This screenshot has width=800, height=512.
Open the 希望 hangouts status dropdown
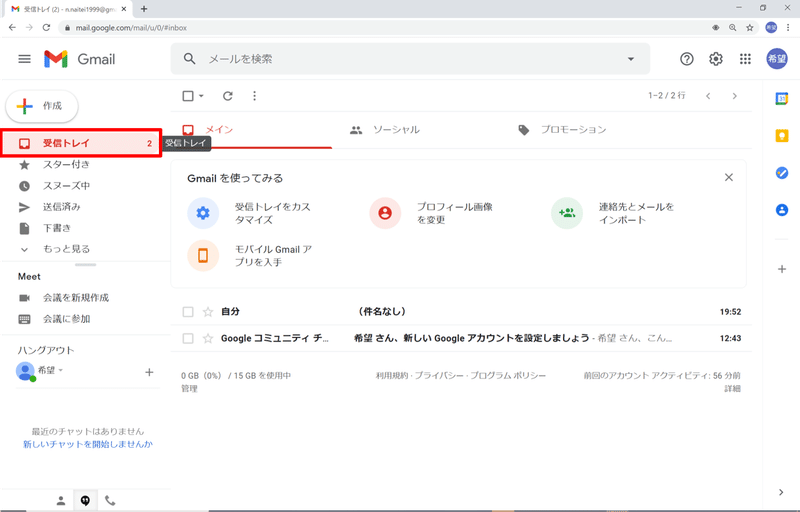pyautogui.click(x=61, y=370)
